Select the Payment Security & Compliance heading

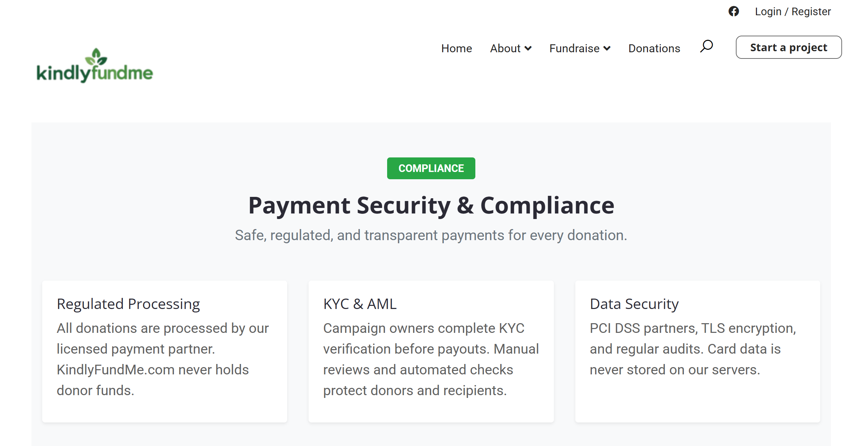coord(431,206)
